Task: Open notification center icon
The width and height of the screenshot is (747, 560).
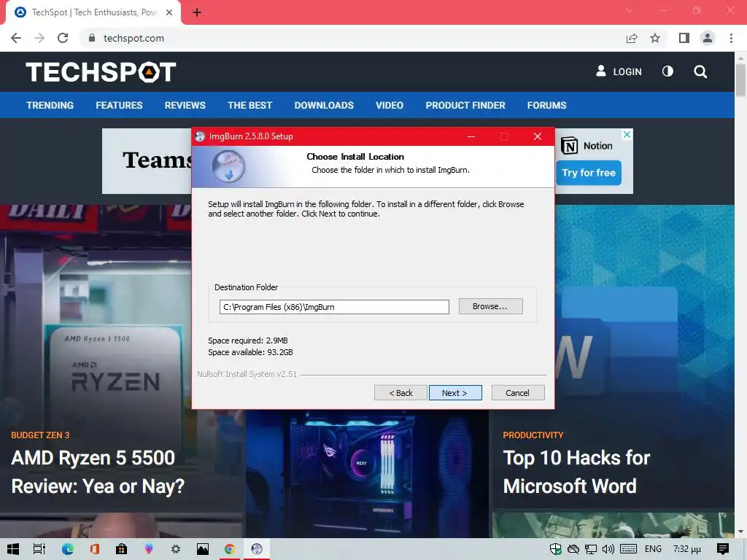Action: [723, 549]
